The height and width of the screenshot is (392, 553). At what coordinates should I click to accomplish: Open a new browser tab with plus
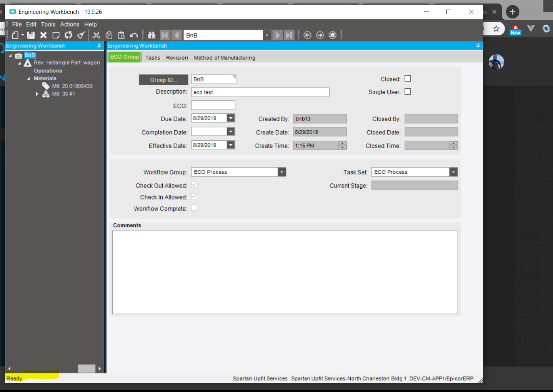512,12
